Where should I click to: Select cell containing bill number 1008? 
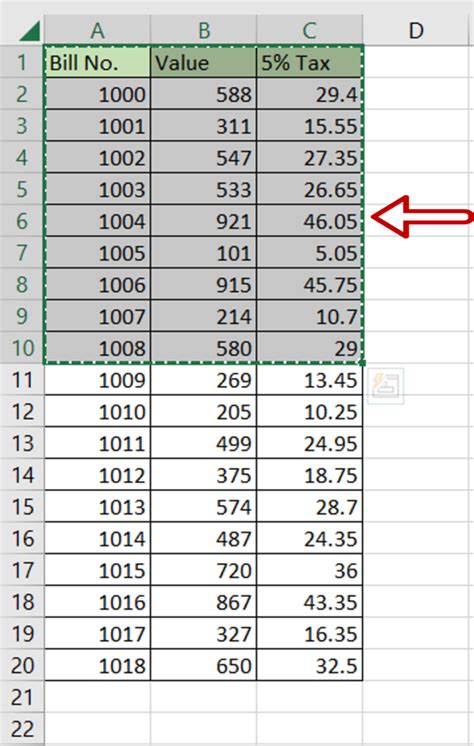pyautogui.click(x=97, y=348)
